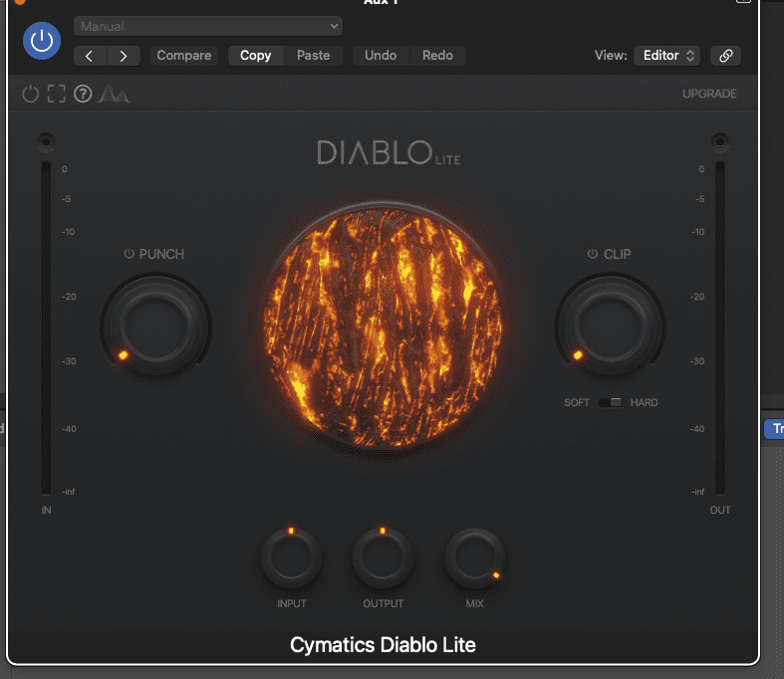Open the help question mark icon
Image resolution: width=784 pixels, height=679 pixels.
(x=83, y=94)
